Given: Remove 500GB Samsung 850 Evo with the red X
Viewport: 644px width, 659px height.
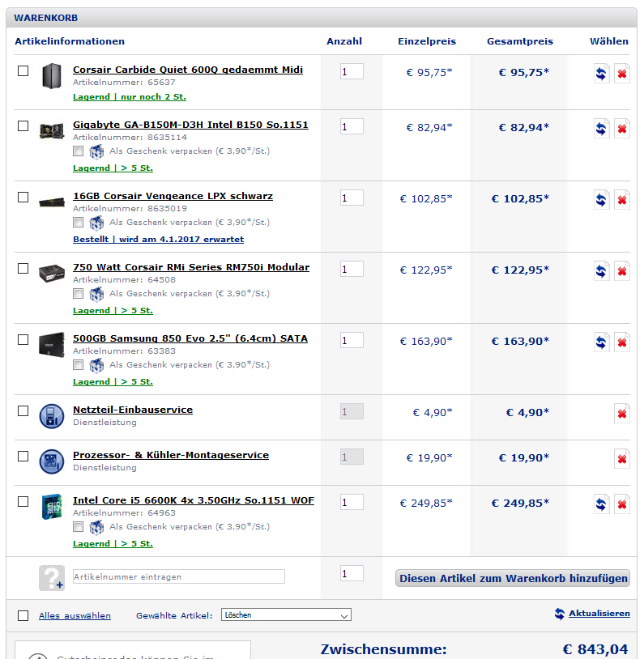Looking at the screenshot, I should pyautogui.click(x=622, y=342).
